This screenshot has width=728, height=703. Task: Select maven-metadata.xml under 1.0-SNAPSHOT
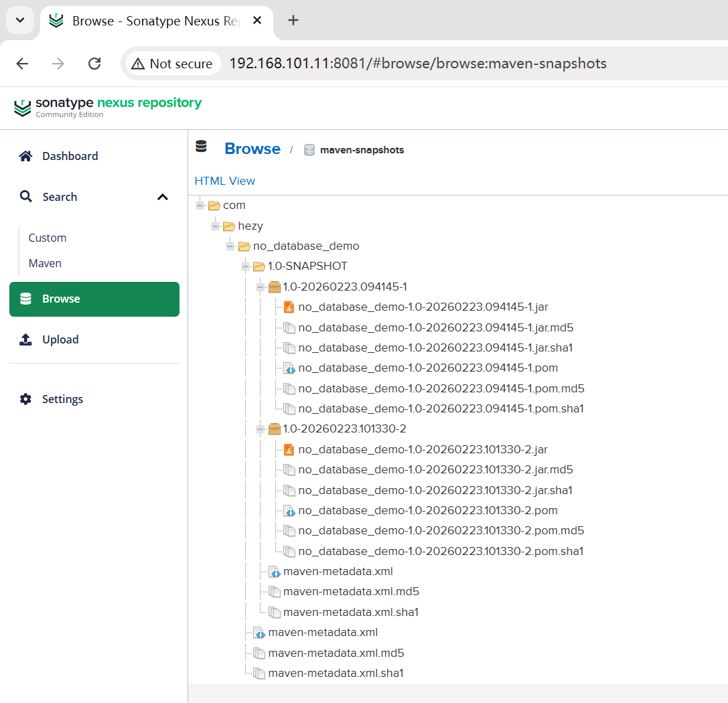click(338, 572)
